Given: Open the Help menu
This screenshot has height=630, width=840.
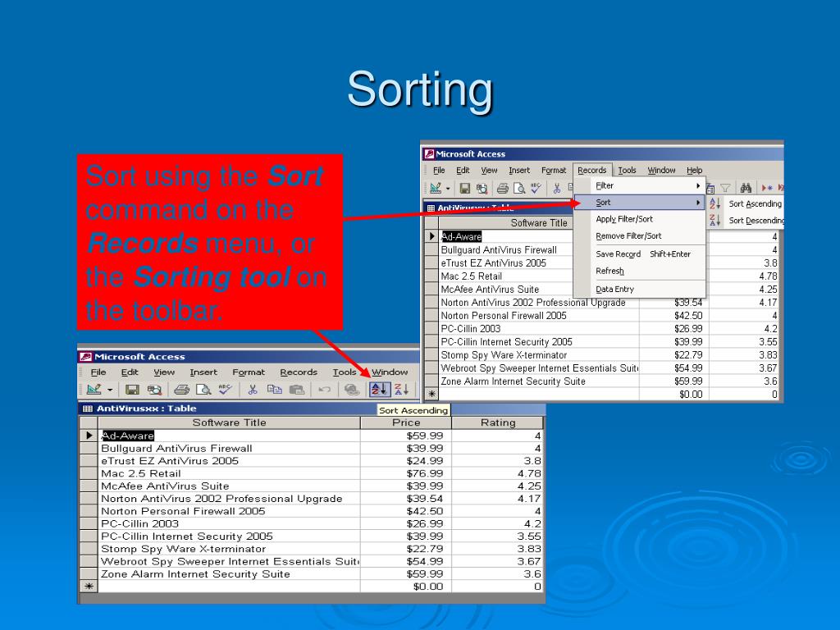Looking at the screenshot, I should pos(694,171).
